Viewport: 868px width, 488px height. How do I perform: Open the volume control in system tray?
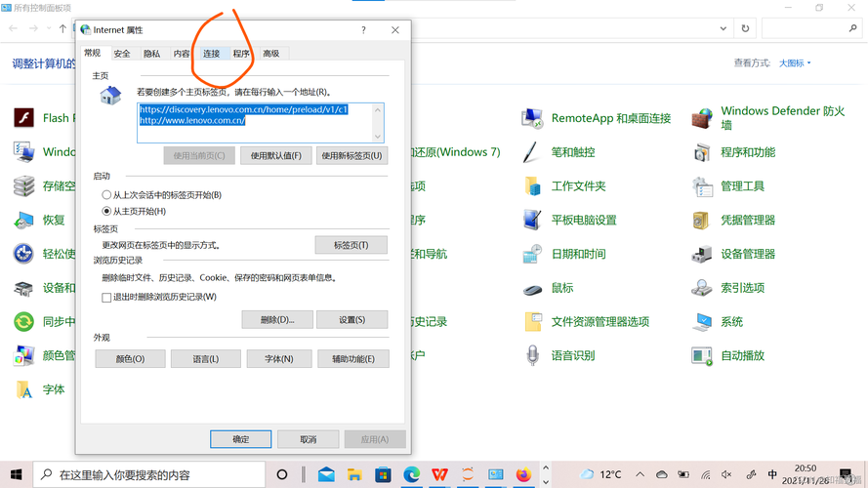point(726,474)
